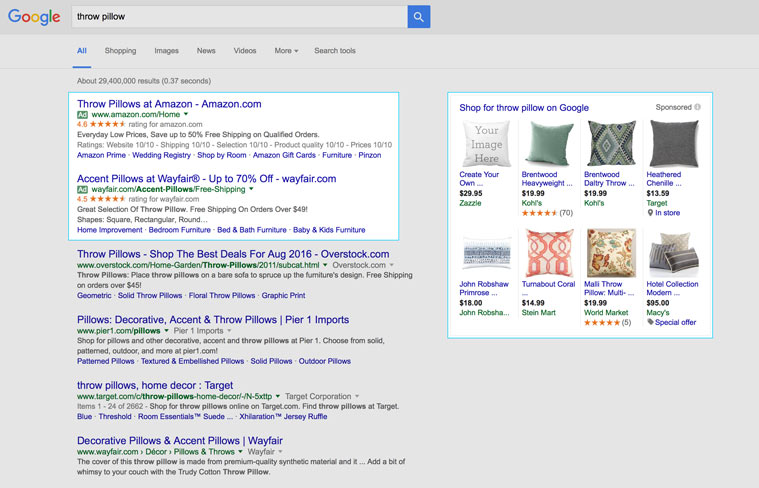
Task: Click the Zazzle store name
Action: (x=470, y=203)
